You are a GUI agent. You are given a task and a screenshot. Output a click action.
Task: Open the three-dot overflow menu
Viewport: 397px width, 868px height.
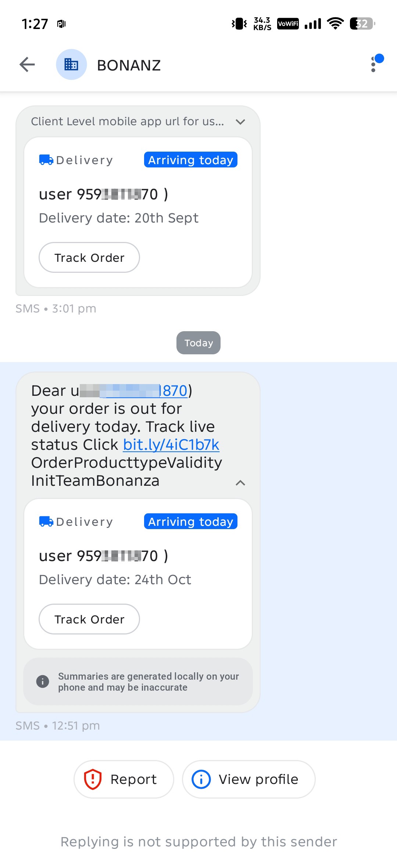tap(373, 65)
